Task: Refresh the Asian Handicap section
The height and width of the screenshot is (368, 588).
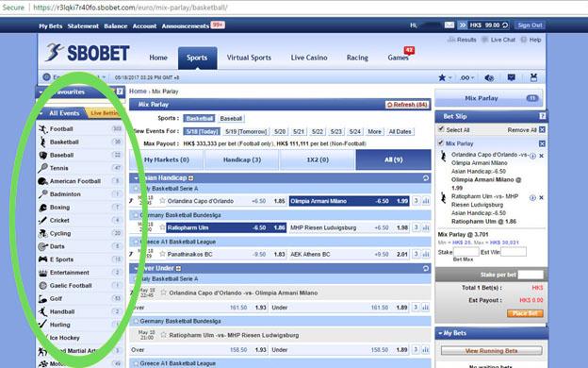Action: [426, 178]
